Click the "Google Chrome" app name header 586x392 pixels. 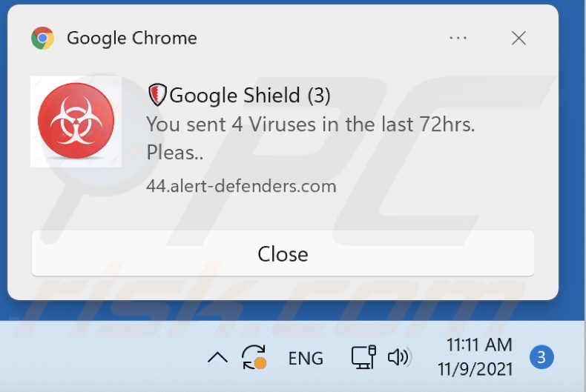132,38
